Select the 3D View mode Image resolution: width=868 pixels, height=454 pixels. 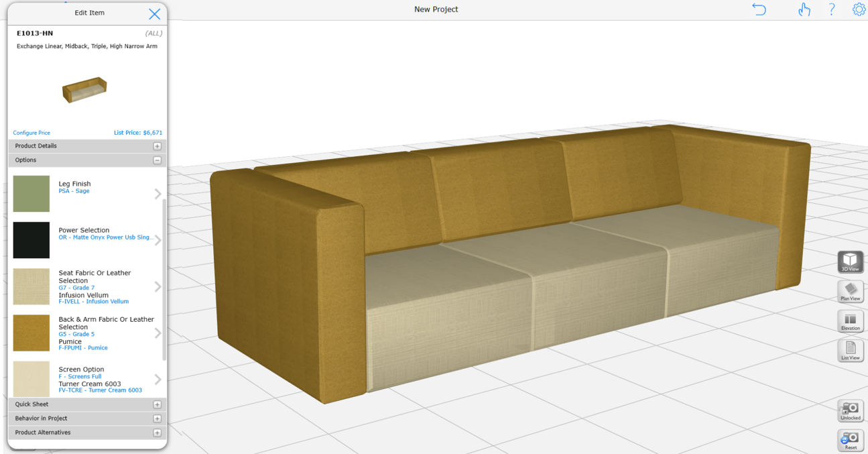850,262
